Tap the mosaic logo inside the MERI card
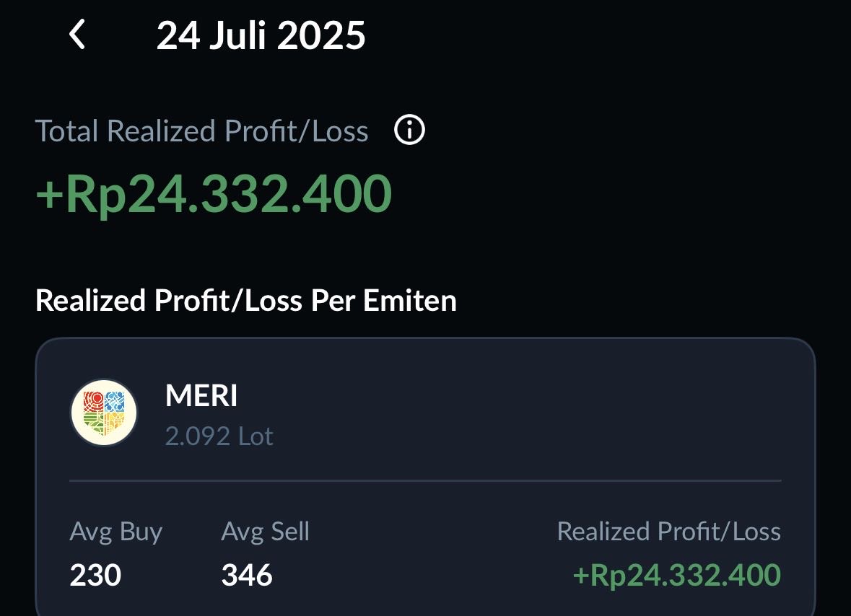 coord(103,412)
